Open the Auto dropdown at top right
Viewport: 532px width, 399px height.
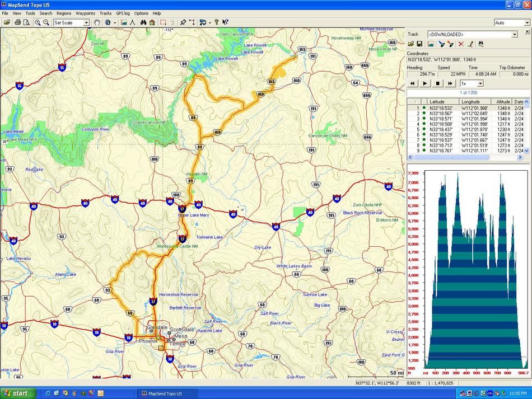[x=526, y=23]
